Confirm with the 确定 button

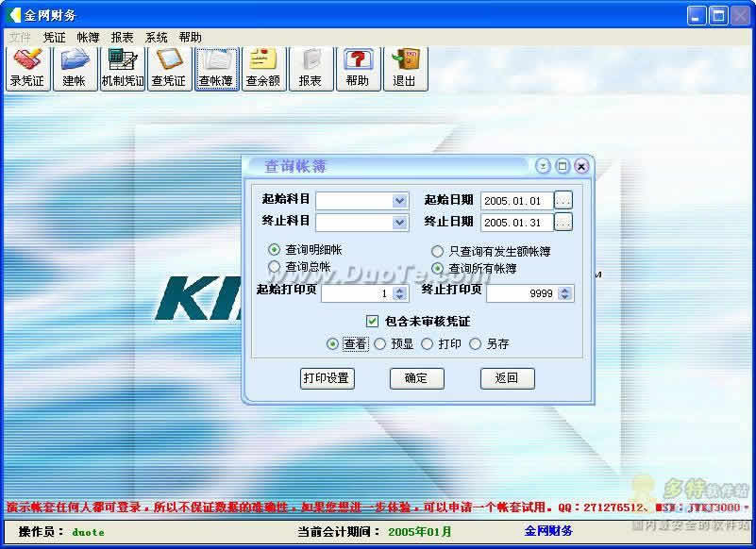click(416, 378)
